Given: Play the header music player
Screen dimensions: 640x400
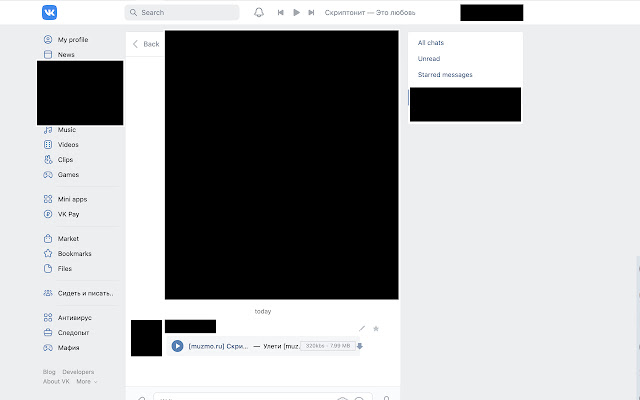Looking at the screenshot, I should tap(296, 13).
